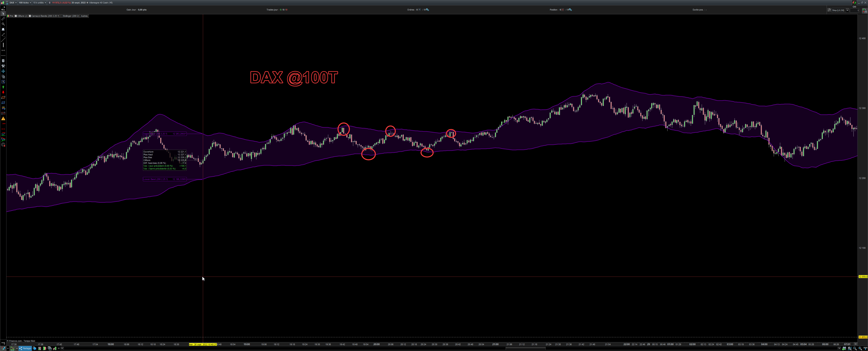Activate the magnifier zoom tool
868x351 pixels.
tap(3, 24)
